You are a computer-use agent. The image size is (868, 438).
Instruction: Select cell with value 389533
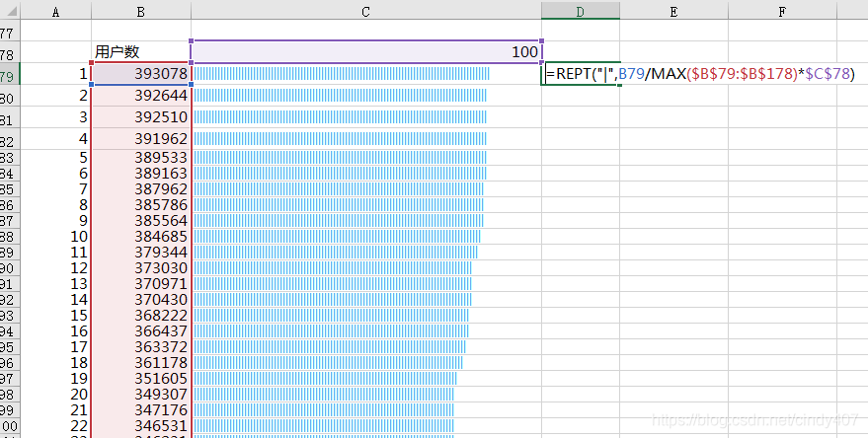click(x=141, y=158)
